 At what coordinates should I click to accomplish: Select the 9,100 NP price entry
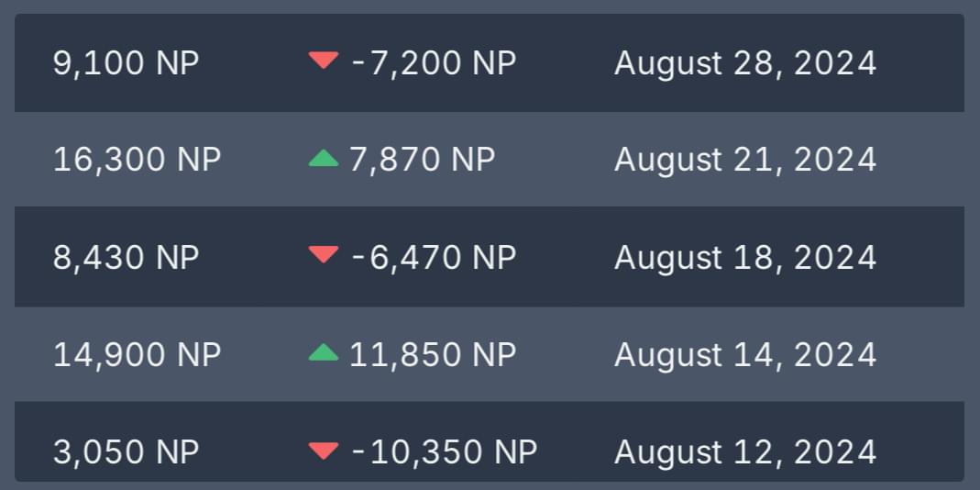(x=127, y=63)
